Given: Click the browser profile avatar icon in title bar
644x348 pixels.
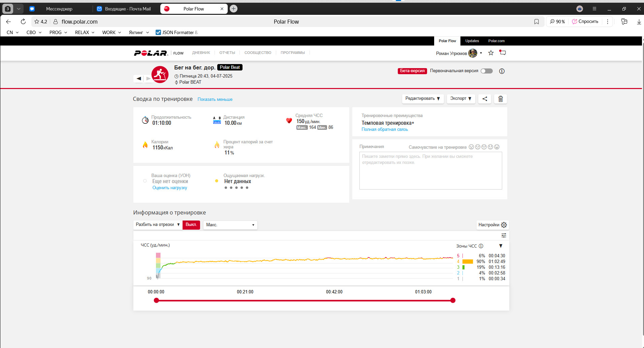Looking at the screenshot, I should click(580, 9).
